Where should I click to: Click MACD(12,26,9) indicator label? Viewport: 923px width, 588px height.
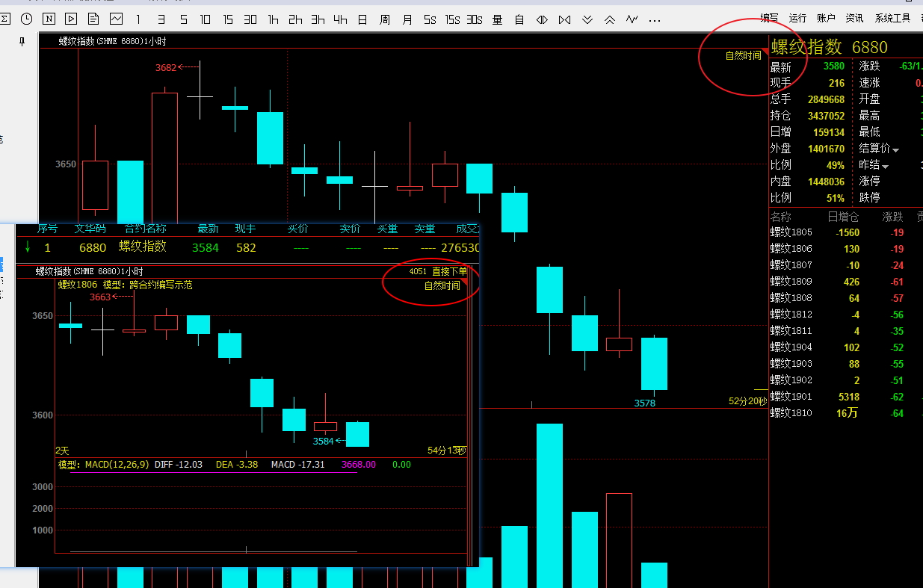(117, 465)
